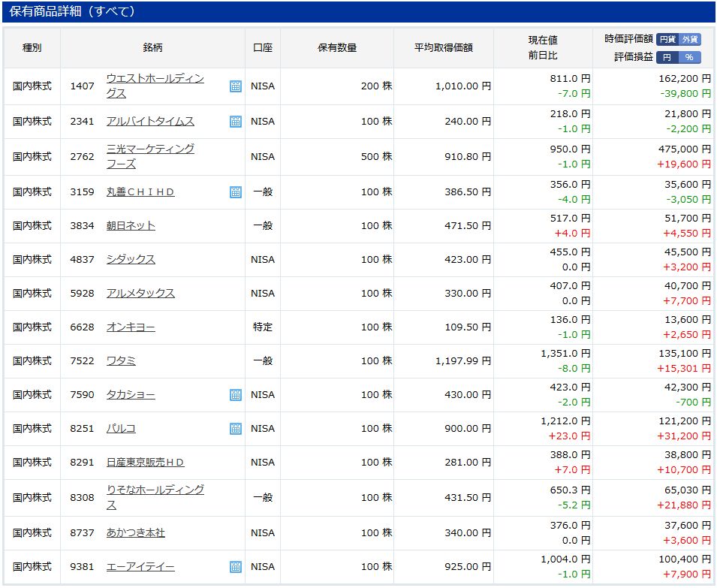This screenshot has height=588, width=717.
Task: Click the 特定 account cell for オンキヨー
Action: (x=263, y=327)
